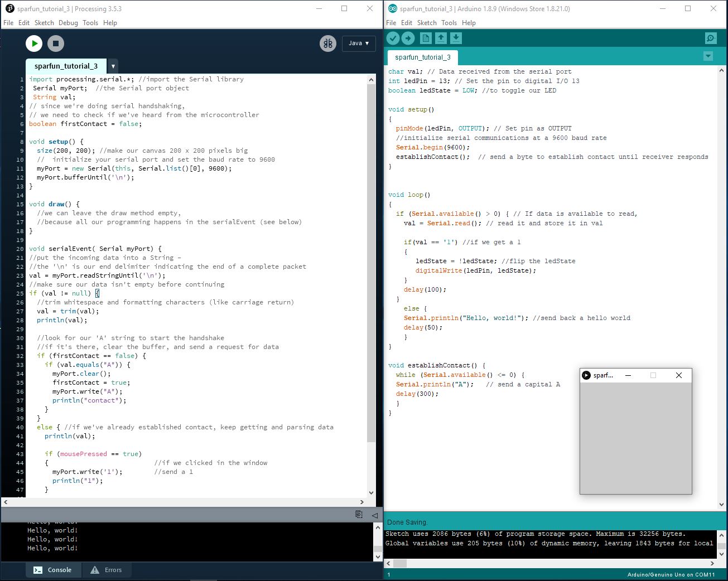728x581 pixels.
Task: Create a new Arduino sketch
Action: pyautogui.click(x=426, y=38)
